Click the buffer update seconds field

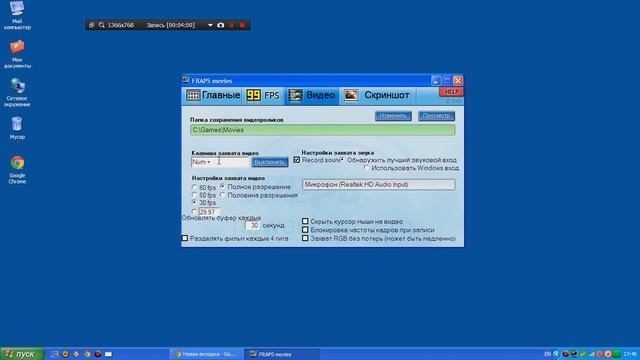(253, 225)
